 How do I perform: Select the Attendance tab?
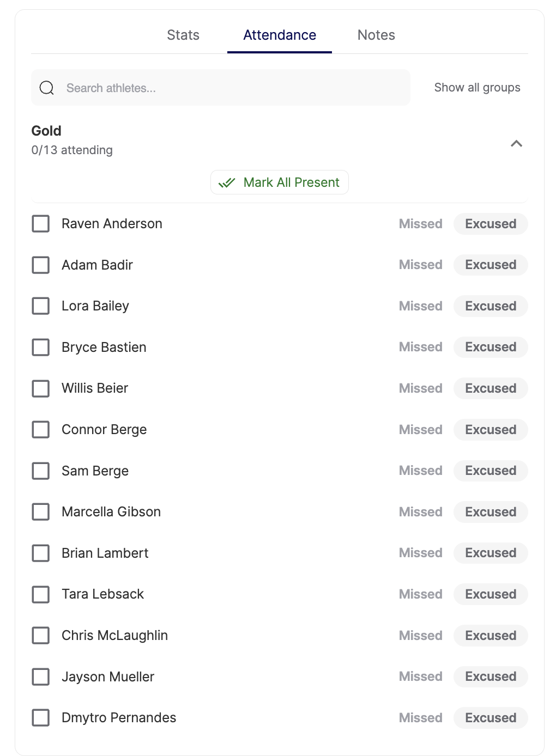280,35
